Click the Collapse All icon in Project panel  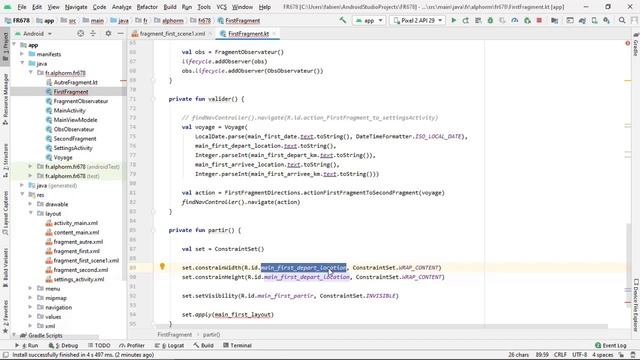(x=93, y=33)
